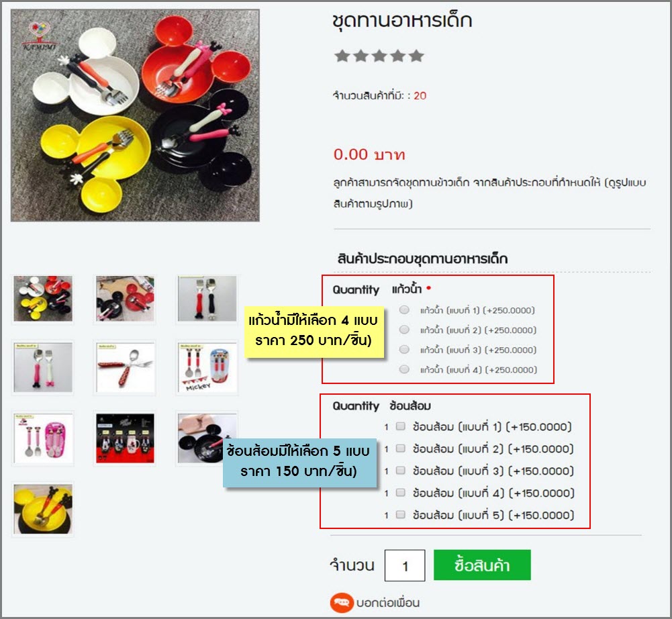Check ช้อนส้อม แบบที่ 1 checkbox
This screenshot has width=672, height=619.
400,426
